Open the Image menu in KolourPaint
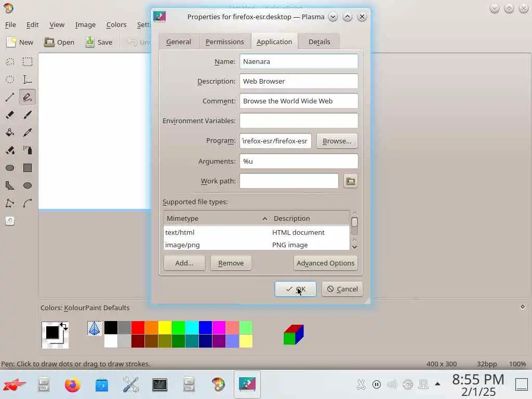 click(85, 25)
